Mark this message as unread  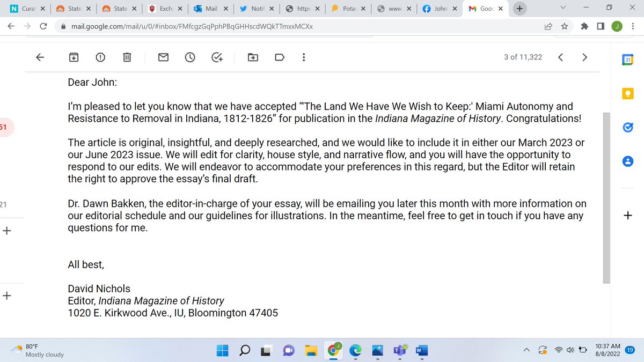pyautogui.click(x=164, y=57)
